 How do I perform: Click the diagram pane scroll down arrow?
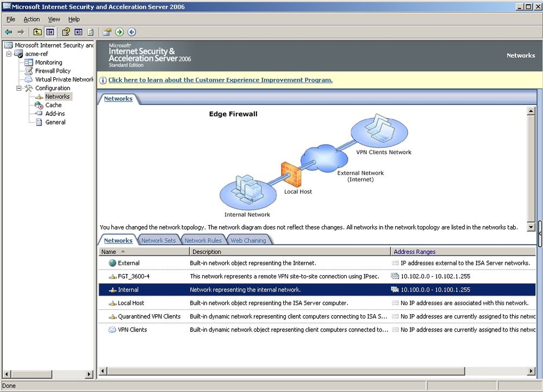pyautogui.click(x=531, y=227)
